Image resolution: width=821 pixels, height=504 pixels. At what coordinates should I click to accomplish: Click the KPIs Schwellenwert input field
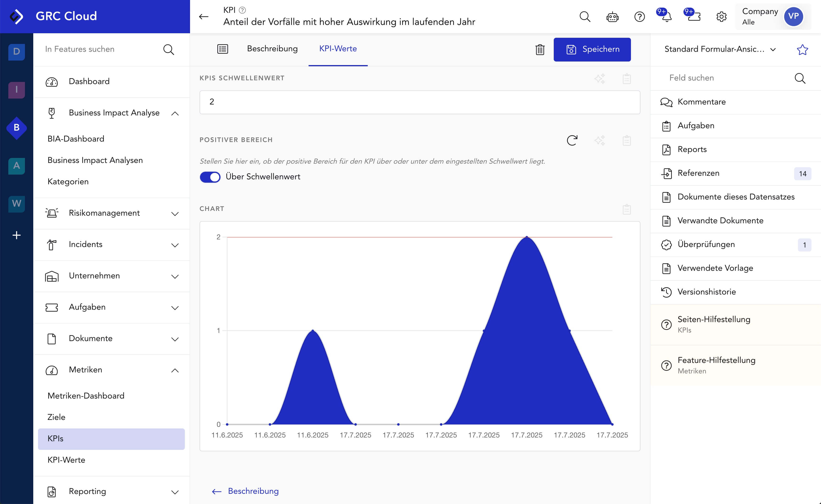coord(419,102)
